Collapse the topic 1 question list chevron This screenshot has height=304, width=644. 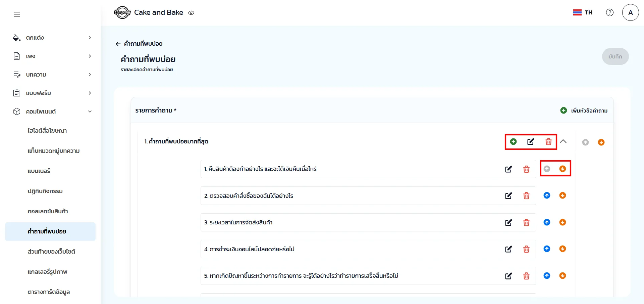(x=563, y=141)
